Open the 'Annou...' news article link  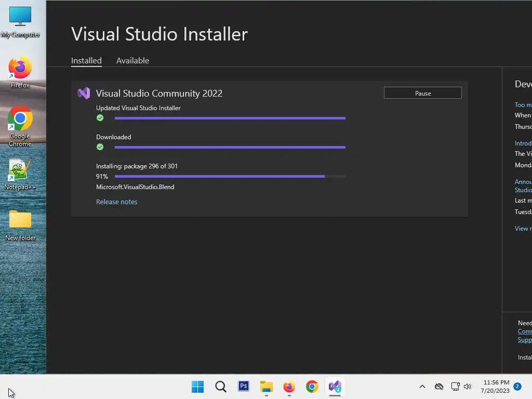[x=523, y=186]
